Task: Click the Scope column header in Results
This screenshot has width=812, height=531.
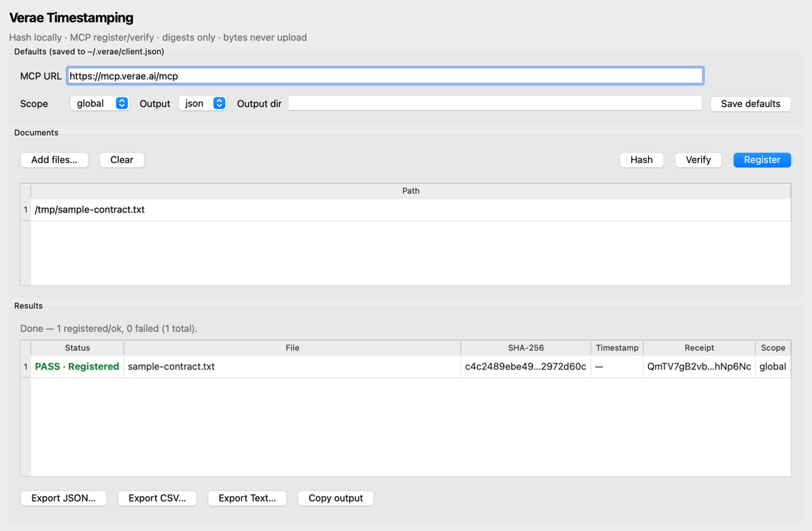Action: (x=773, y=348)
